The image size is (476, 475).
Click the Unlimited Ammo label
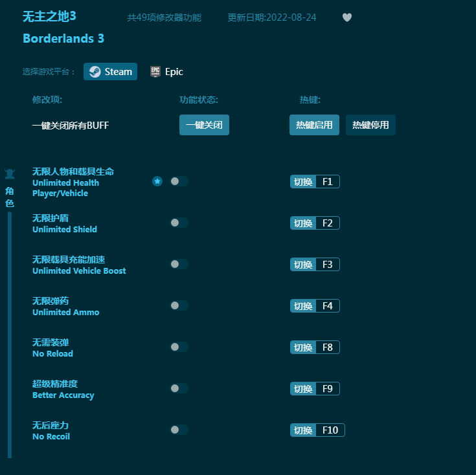(66, 313)
